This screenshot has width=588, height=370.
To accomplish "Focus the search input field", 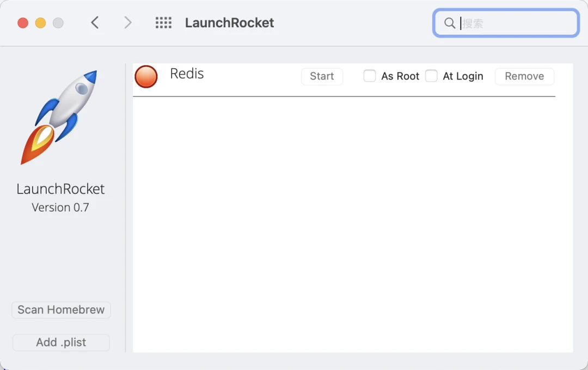I will pyautogui.click(x=517, y=23).
